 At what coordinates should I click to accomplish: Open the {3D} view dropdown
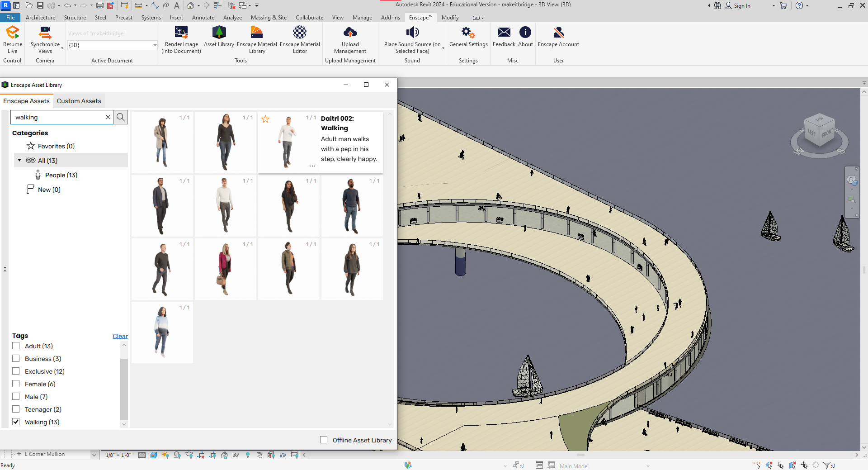tap(155, 45)
